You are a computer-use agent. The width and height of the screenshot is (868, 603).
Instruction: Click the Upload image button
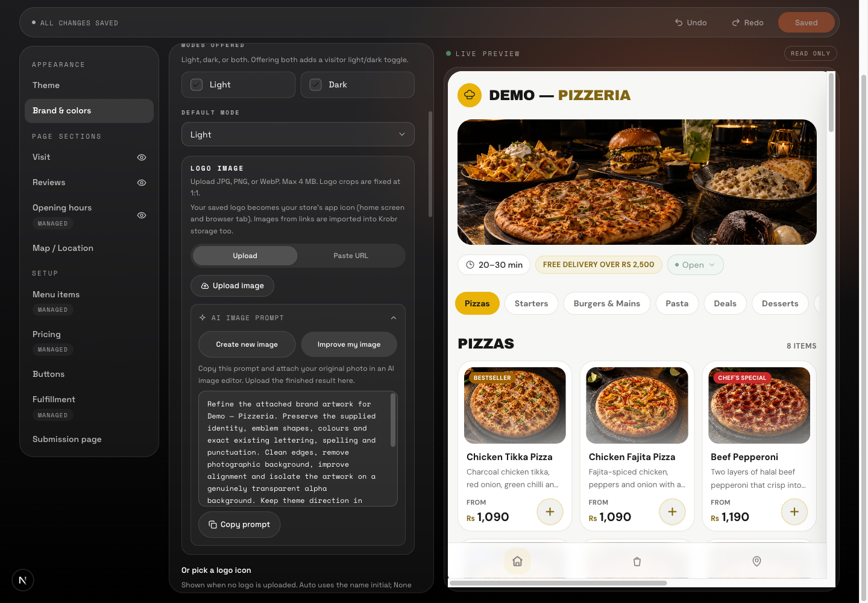[232, 286]
